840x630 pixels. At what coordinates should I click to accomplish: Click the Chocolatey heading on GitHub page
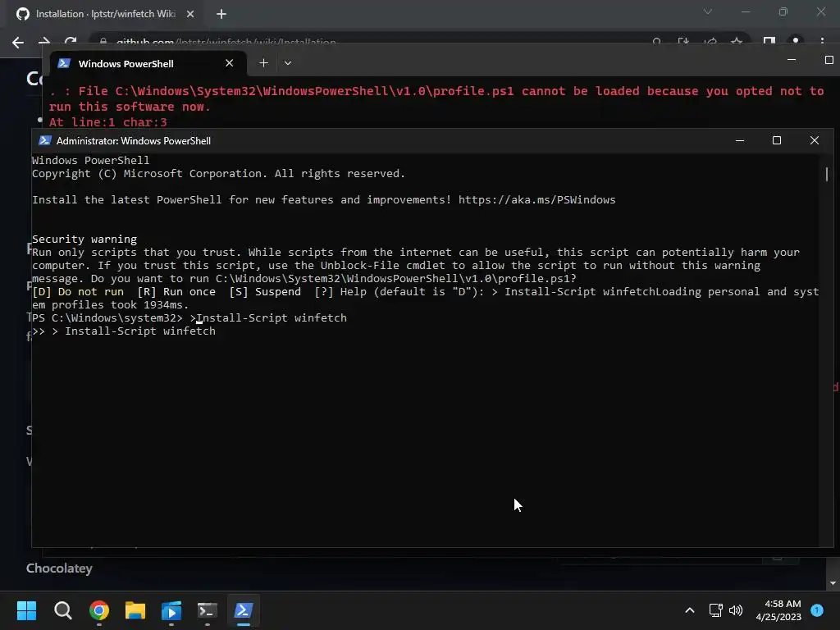click(59, 568)
